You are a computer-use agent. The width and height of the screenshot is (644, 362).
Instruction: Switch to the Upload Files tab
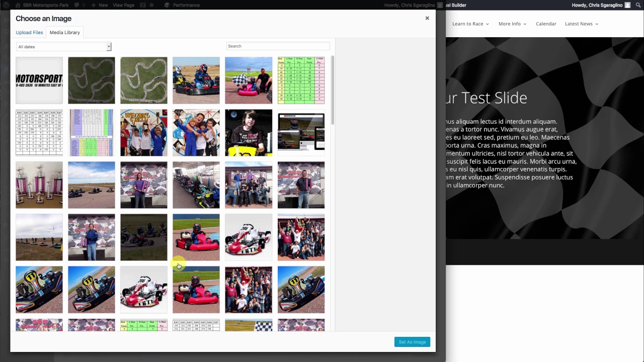tap(29, 32)
